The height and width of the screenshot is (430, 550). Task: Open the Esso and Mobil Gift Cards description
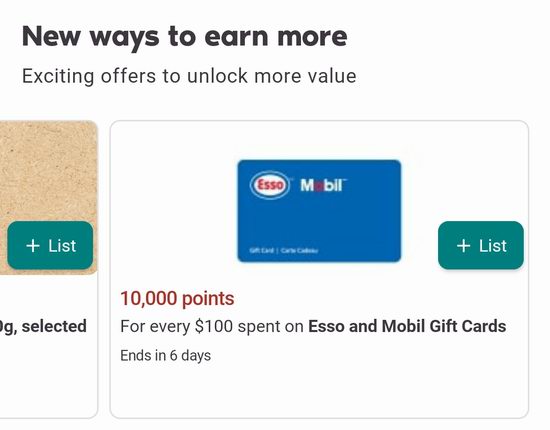(x=407, y=326)
